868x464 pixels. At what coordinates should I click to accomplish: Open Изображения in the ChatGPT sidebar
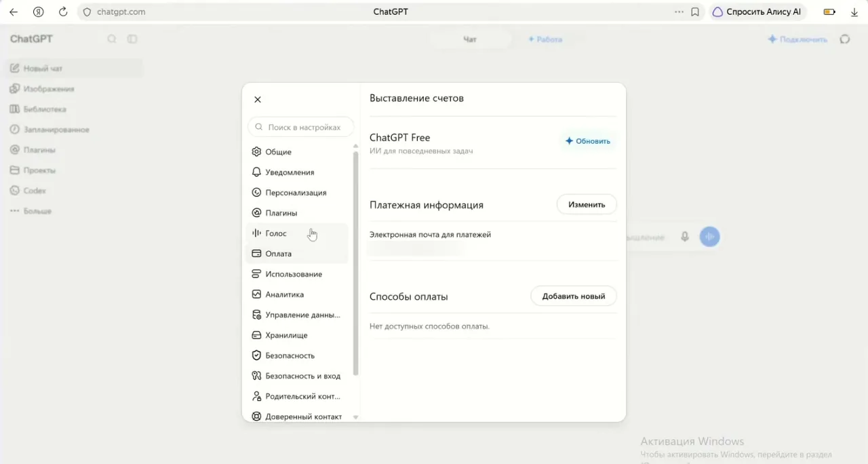[x=75, y=89]
